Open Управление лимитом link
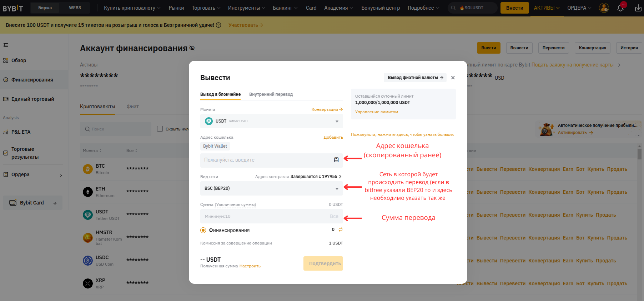644x301 pixels. pyautogui.click(x=376, y=112)
